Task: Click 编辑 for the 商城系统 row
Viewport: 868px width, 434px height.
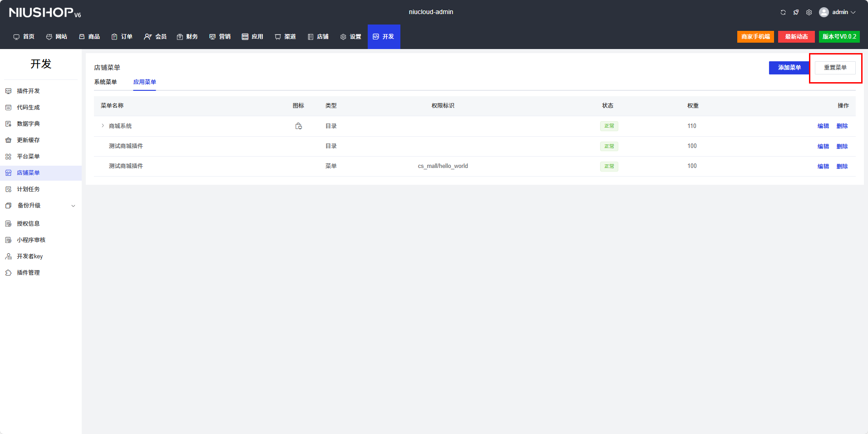Action: click(823, 126)
